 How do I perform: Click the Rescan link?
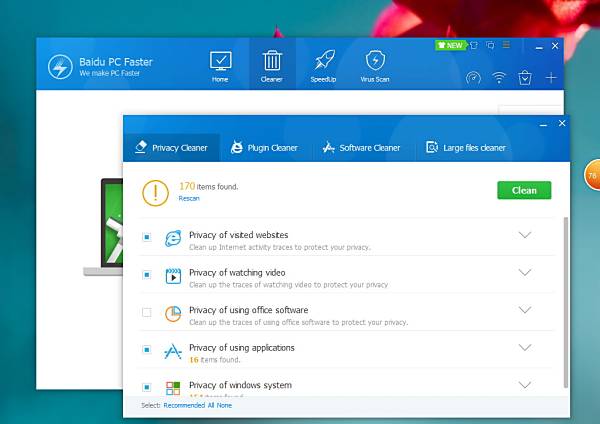[189, 198]
